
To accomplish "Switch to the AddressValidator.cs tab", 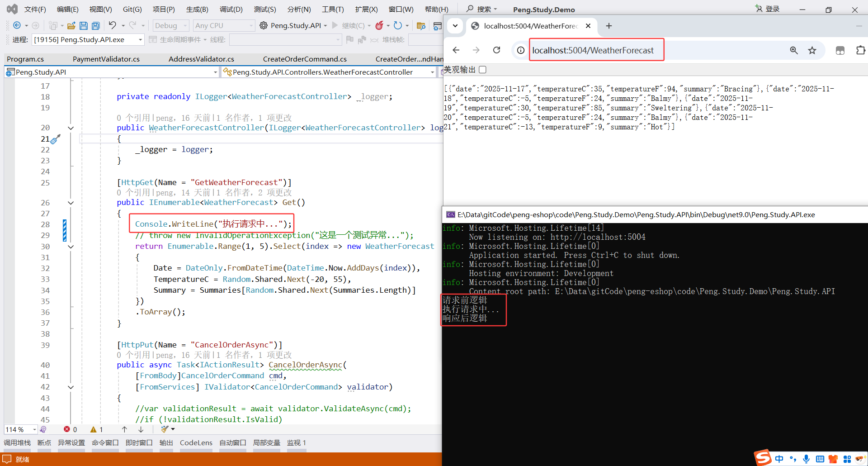I will [201, 59].
